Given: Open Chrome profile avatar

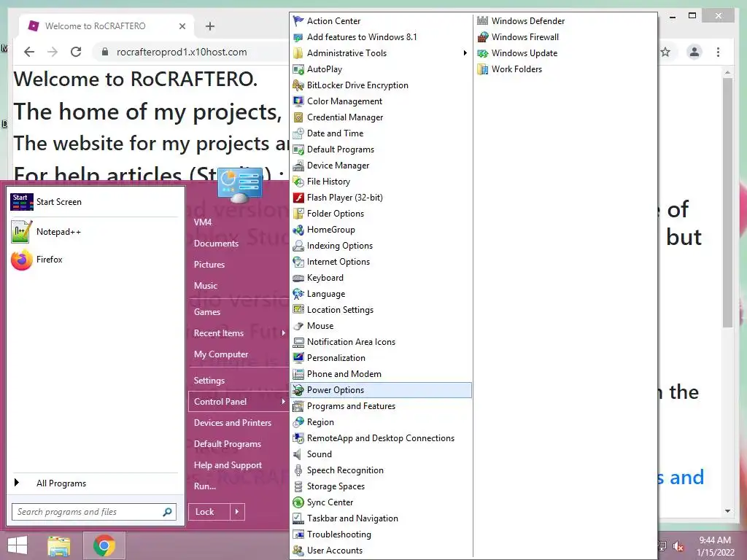Looking at the screenshot, I should [694, 52].
